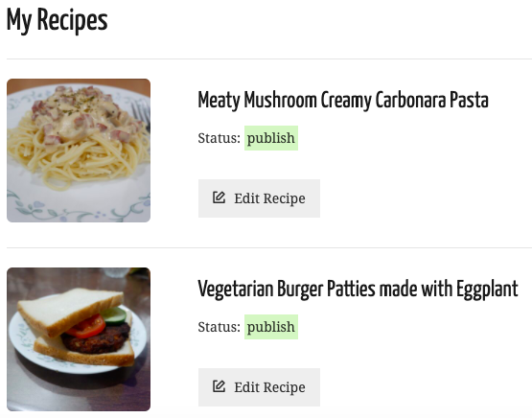The height and width of the screenshot is (418, 532).
Task: Click the burger patty in the sandwich photo
Action: (97, 339)
